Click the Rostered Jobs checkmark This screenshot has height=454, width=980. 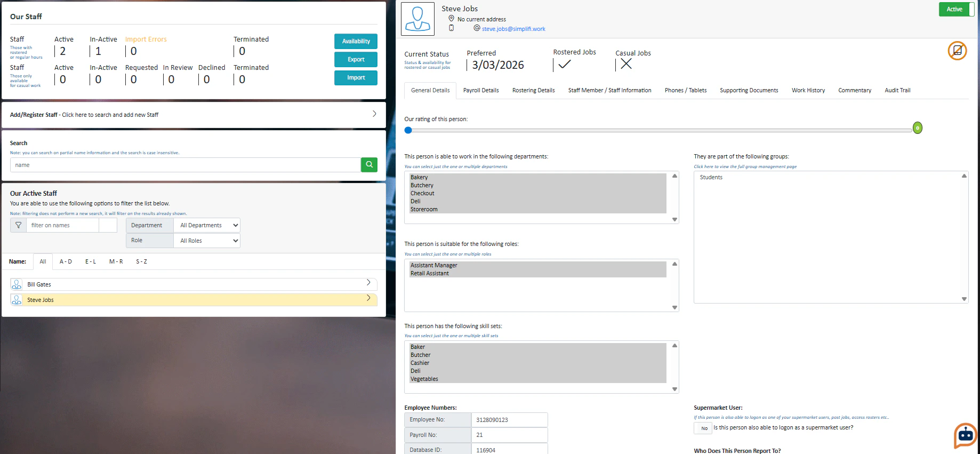coord(565,64)
